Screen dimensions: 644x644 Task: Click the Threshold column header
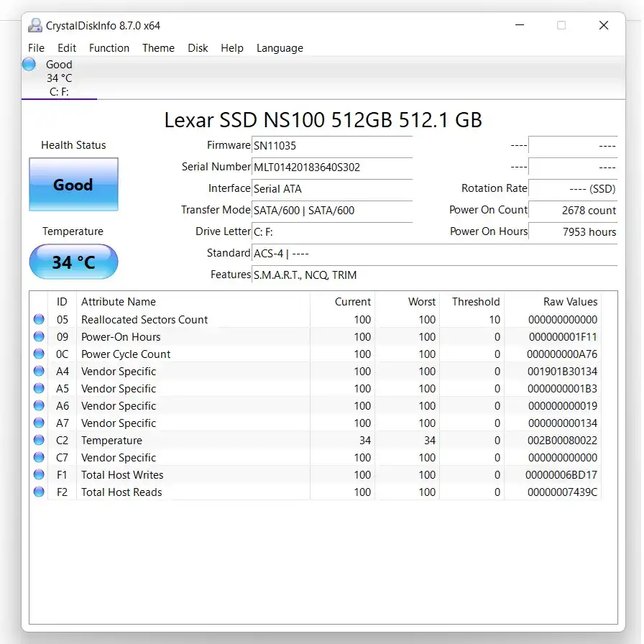476,301
